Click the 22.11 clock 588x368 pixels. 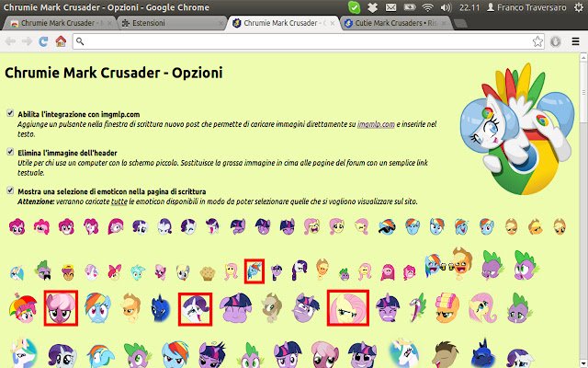pos(469,7)
